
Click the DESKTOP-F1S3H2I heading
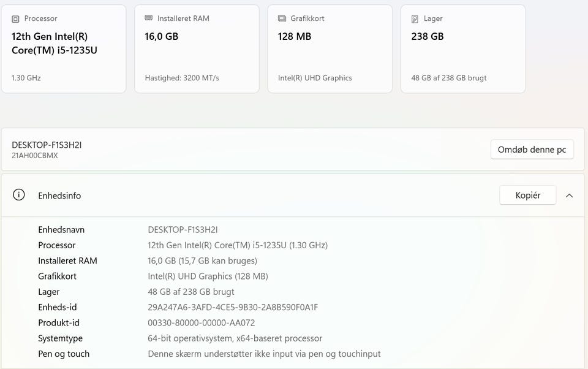point(47,145)
